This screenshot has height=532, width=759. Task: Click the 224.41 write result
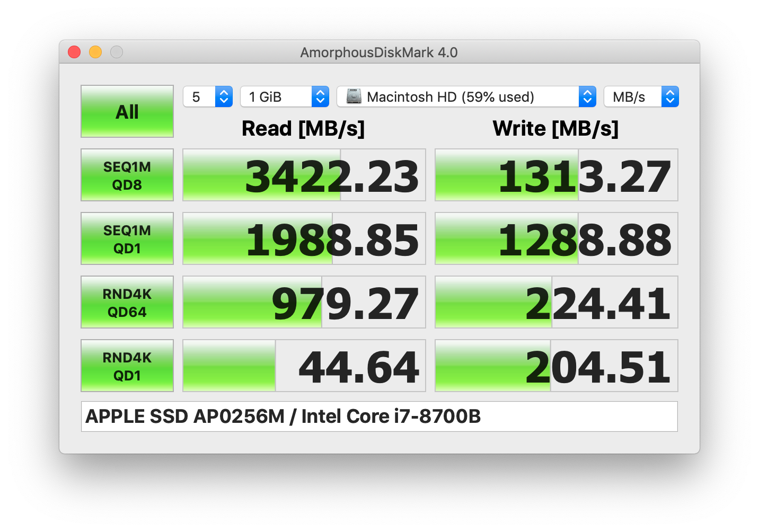point(557,302)
